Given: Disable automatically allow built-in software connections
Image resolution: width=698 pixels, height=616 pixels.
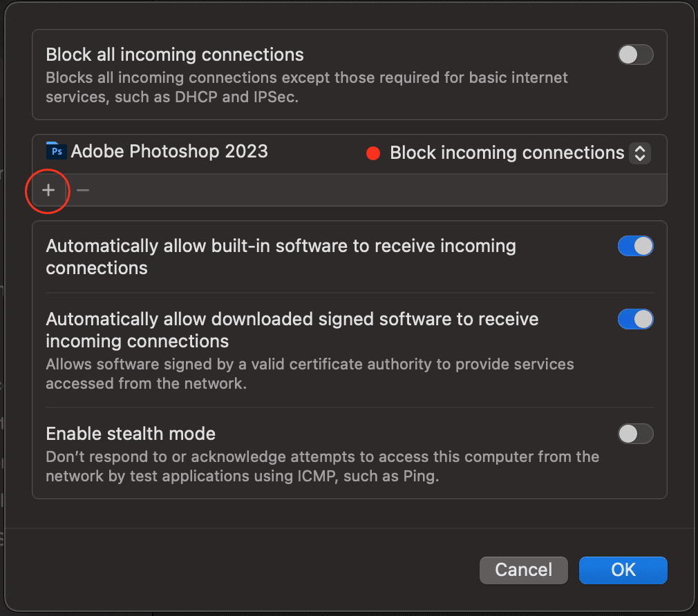Looking at the screenshot, I should click(x=634, y=246).
